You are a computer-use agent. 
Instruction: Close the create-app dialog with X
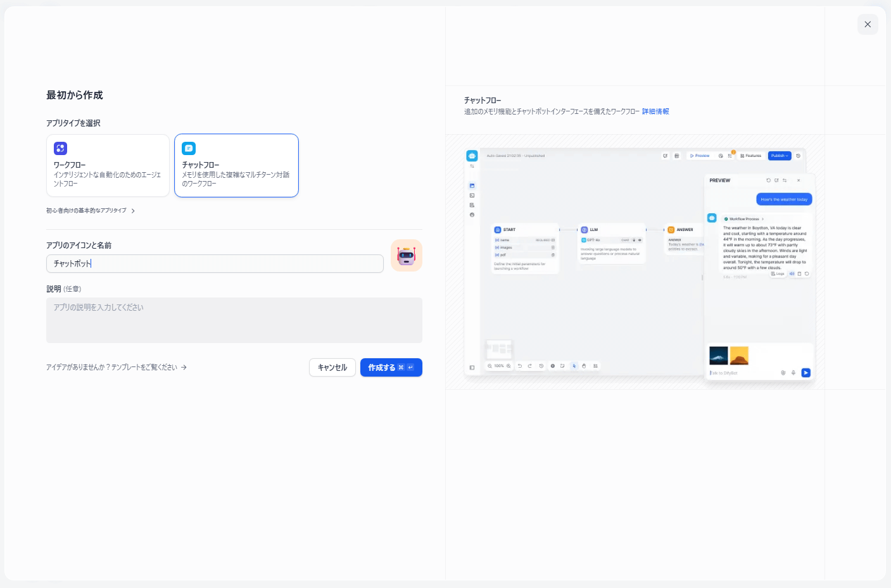click(x=868, y=25)
